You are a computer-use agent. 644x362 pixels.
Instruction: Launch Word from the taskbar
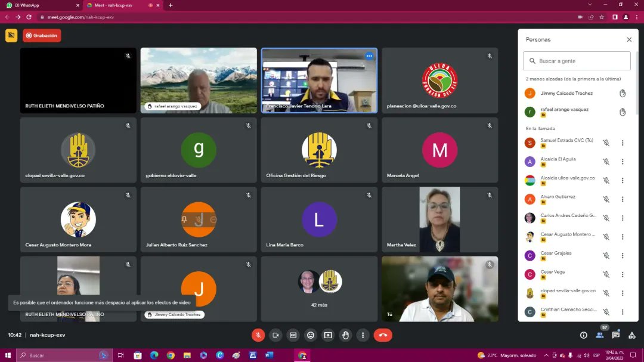pyautogui.click(x=269, y=355)
